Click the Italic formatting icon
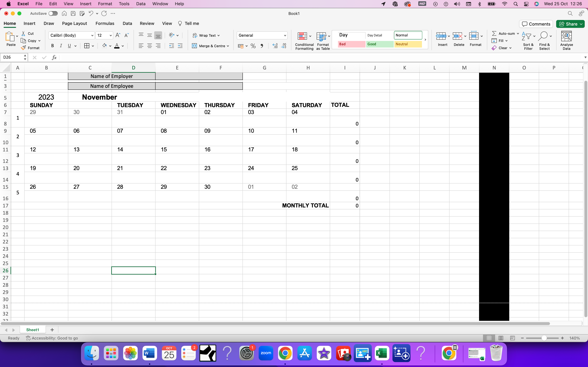Image resolution: width=588 pixels, height=367 pixels. tap(61, 46)
